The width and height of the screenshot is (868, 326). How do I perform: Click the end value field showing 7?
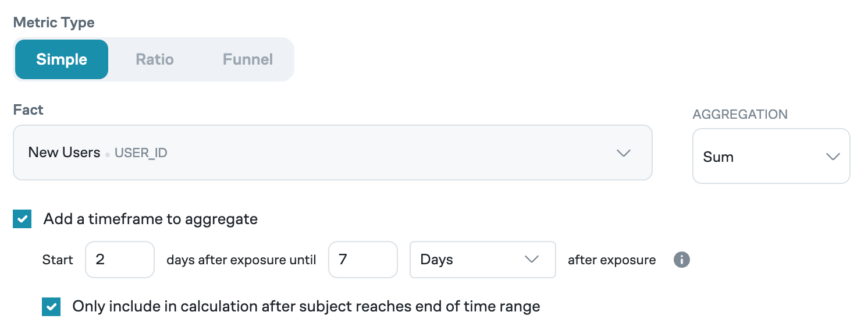(x=363, y=260)
